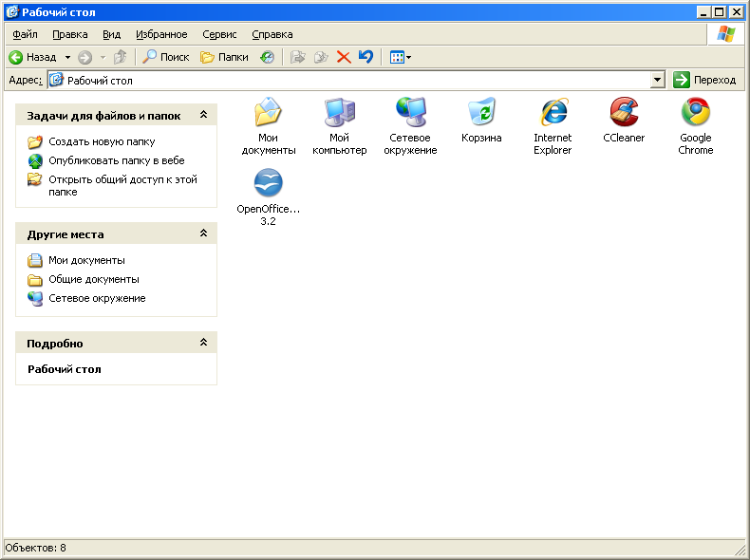Screen dimensions: 750x560
Task: Toggle the Папки folders pane button
Action: click(x=224, y=57)
